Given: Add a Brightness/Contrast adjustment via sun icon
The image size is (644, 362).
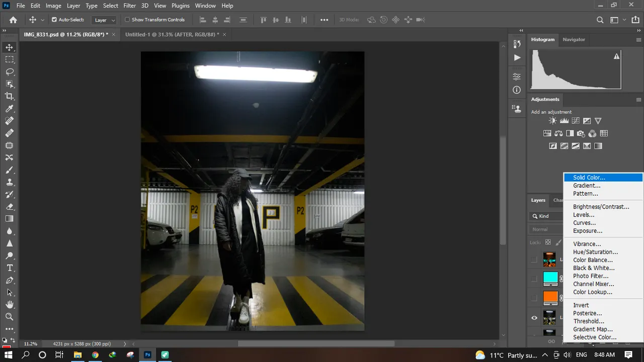Looking at the screenshot, I should click(x=553, y=121).
